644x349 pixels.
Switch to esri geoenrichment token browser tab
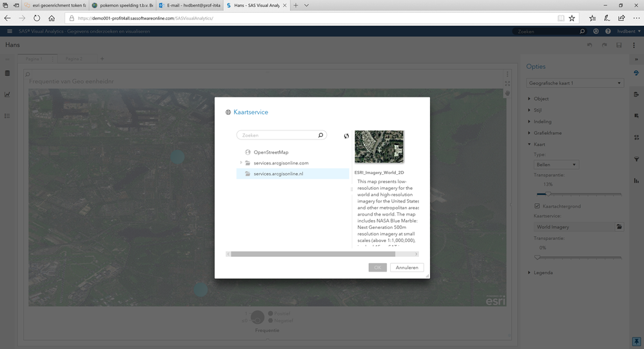(x=55, y=5)
